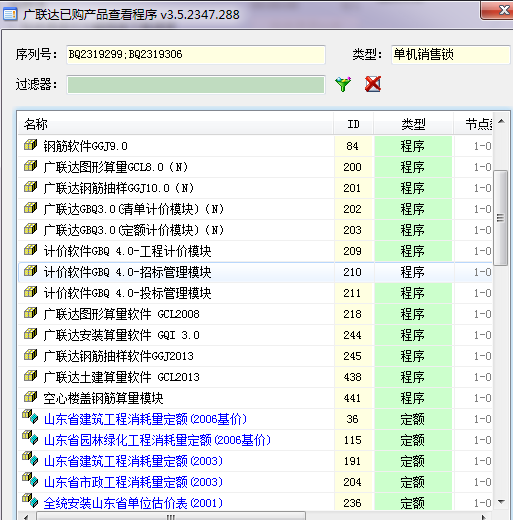Click the package icon of 广联达图形算量GCL8.0 (N)
This screenshot has height=520, width=513.
30,166
